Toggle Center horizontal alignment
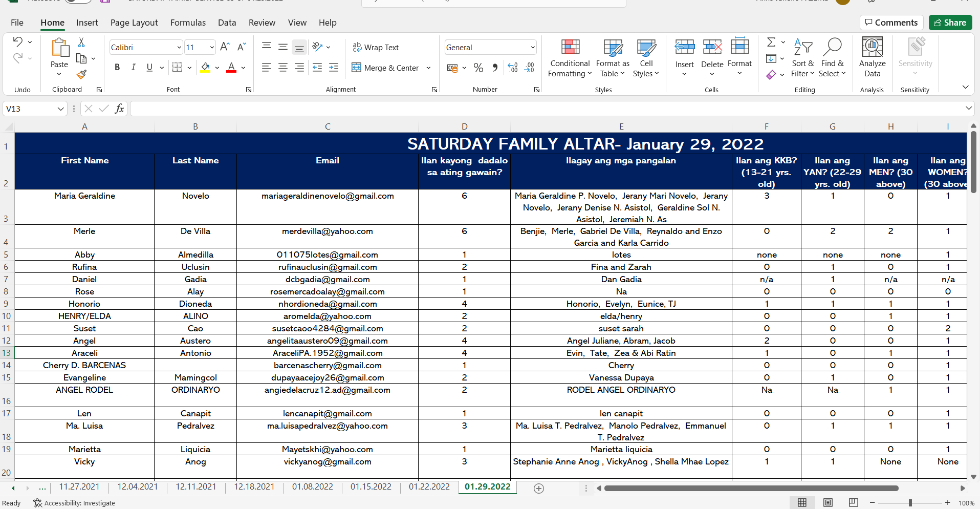Viewport: 980px width, 509px height. (283, 68)
